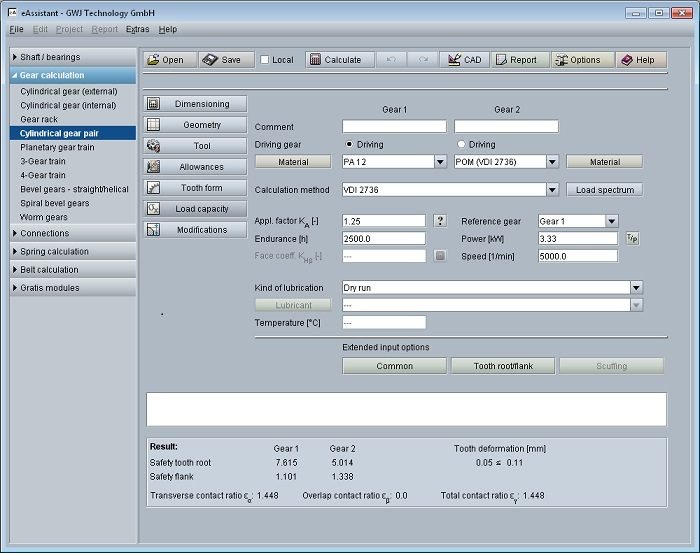
Task: Click the Save disk icon
Action: (x=210, y=60)
